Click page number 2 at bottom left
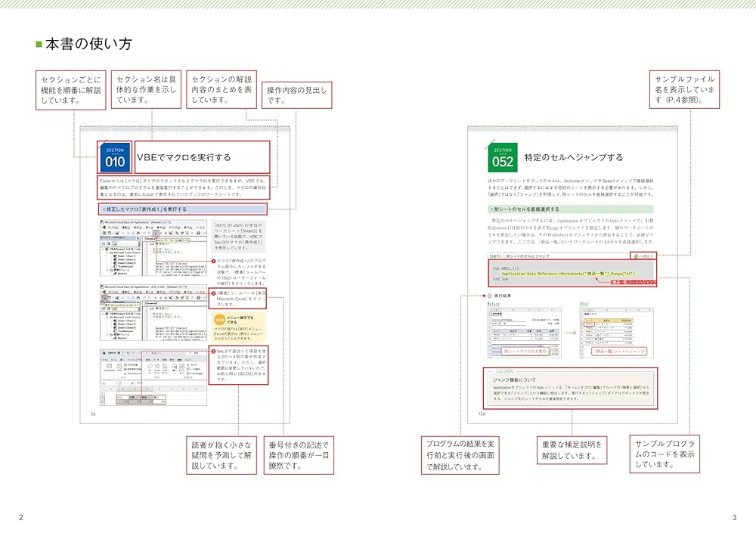 [20, 517]
